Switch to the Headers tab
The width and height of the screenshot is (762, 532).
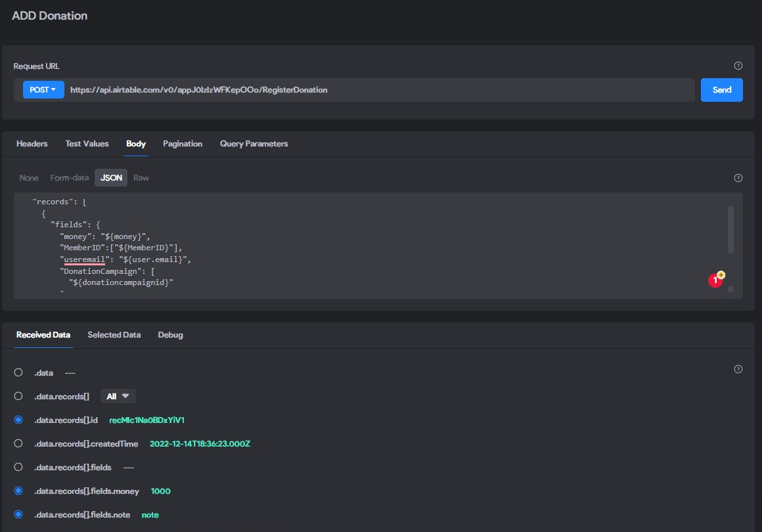tap(32, 144)
